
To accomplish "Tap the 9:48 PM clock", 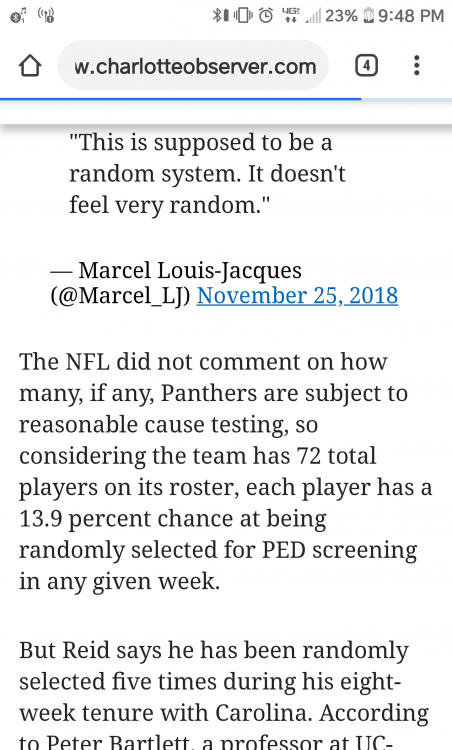I will (411, 16).
